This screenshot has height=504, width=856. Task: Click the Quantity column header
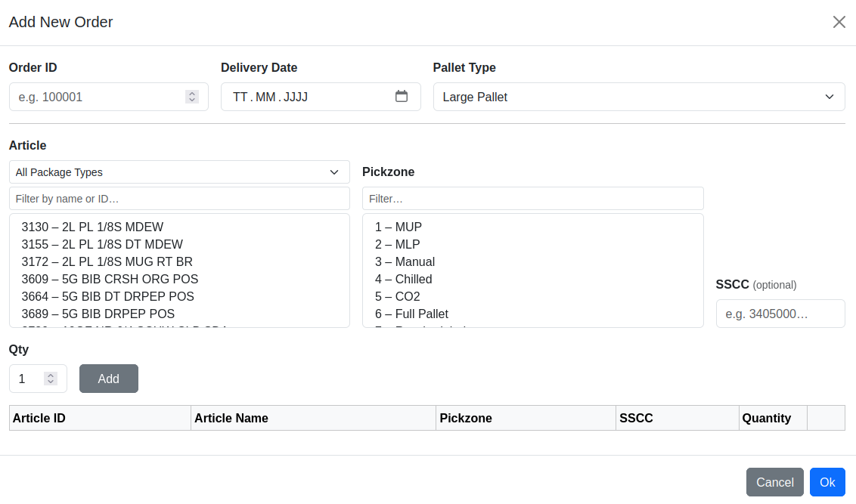(x=773, y=418)
